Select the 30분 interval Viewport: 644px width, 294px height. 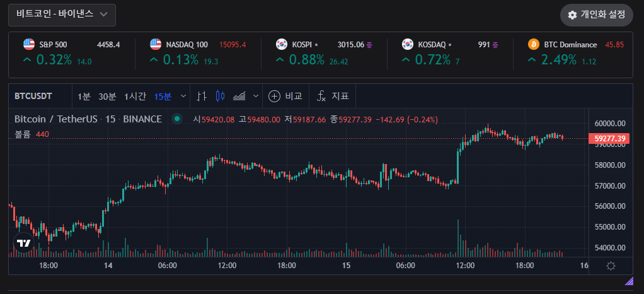coord(107,97)
